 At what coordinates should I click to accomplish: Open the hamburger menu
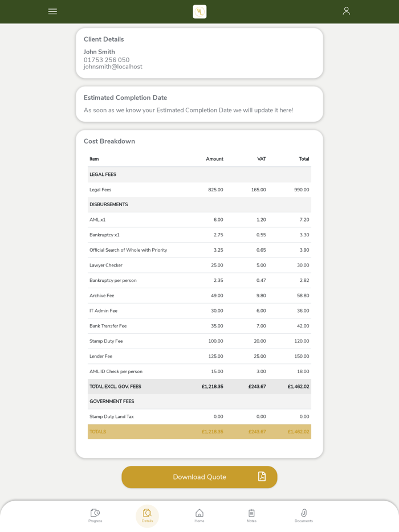[x=52, y=11]
